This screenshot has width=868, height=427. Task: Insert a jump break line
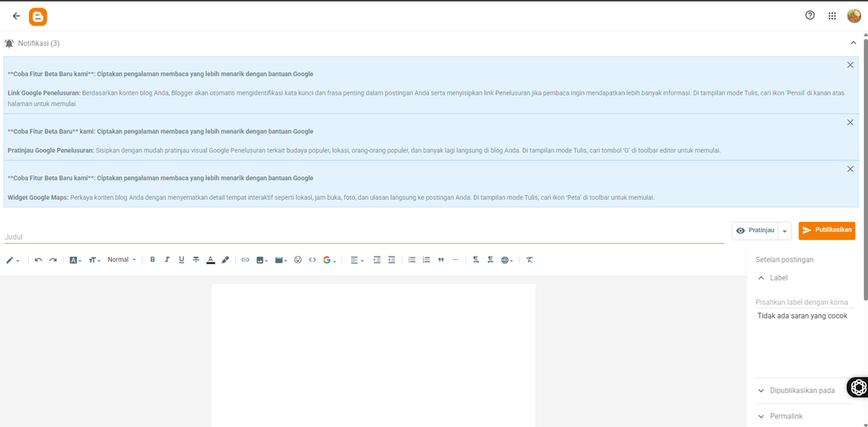(x=455, y=259)
